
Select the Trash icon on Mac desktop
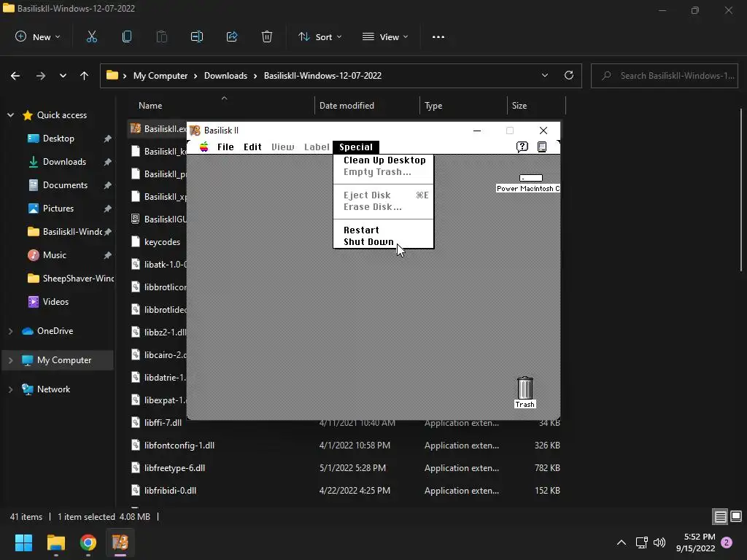525,388
